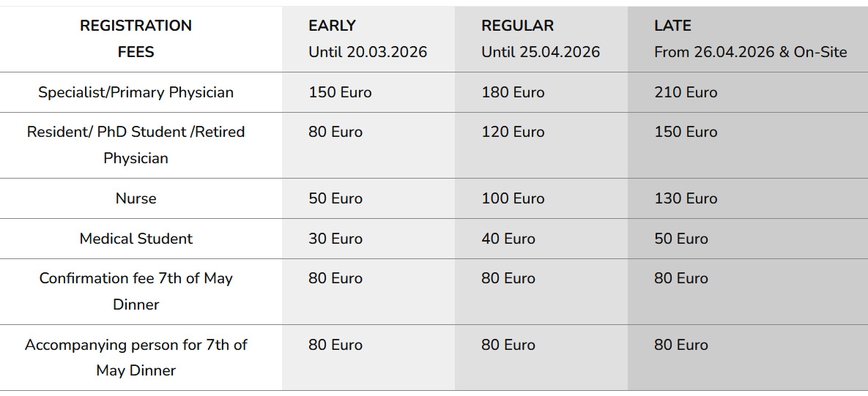
Task: Select the 210 Euro late Specialist fee
Action: coord(686,92)
